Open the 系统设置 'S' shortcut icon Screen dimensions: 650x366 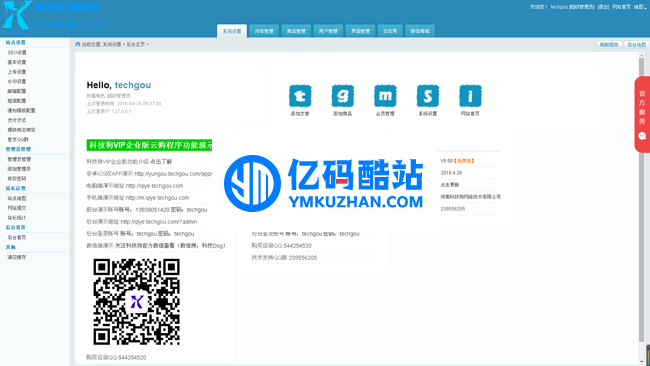427,96
